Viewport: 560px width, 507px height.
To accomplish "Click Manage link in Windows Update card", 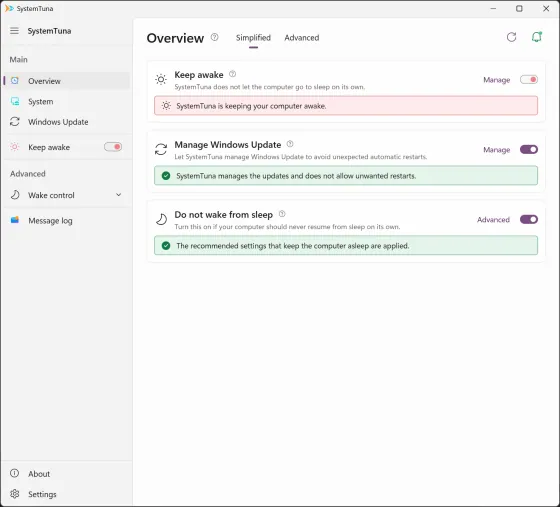I will [x=496, y=150].
